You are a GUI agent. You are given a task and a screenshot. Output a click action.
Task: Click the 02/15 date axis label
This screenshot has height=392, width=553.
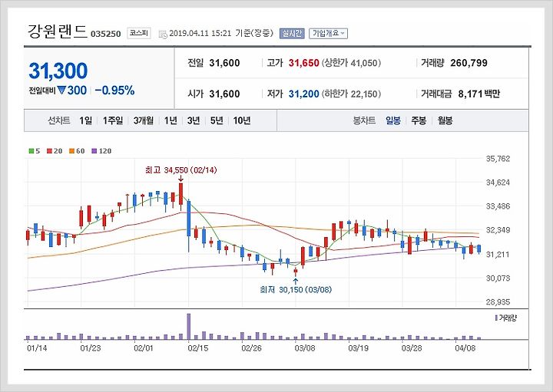coord(198,348)
